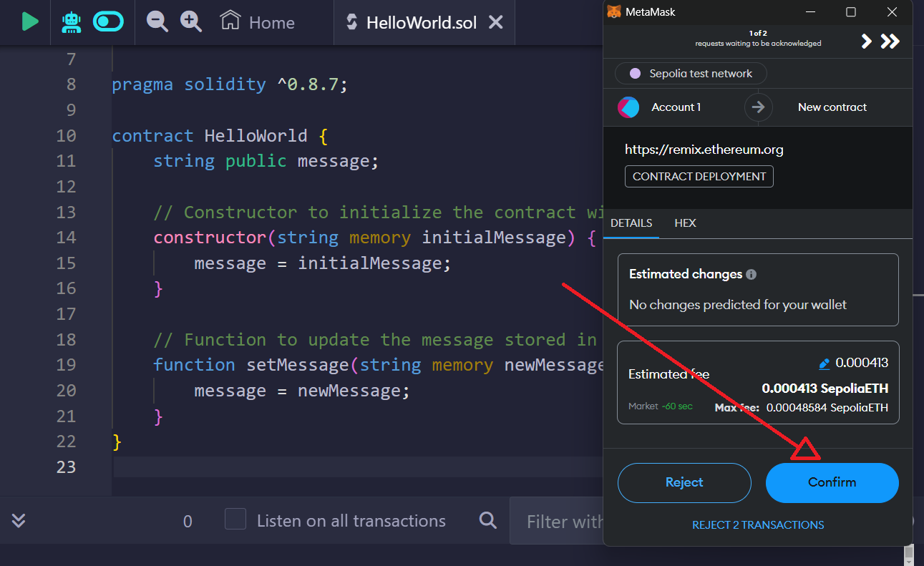This screenshot has width=924, height=566.
Task: Edit gas fee with pencil icon
Action: [x=825, y=363]
